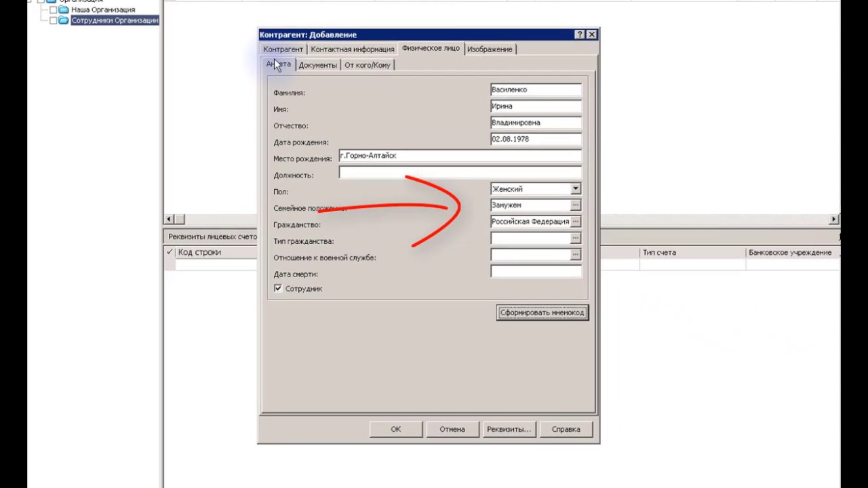The height and width of the screenshot is (488, 868).
Task: Open the Изображение tab
Action: pyautogui.click(x=490, y=49)
